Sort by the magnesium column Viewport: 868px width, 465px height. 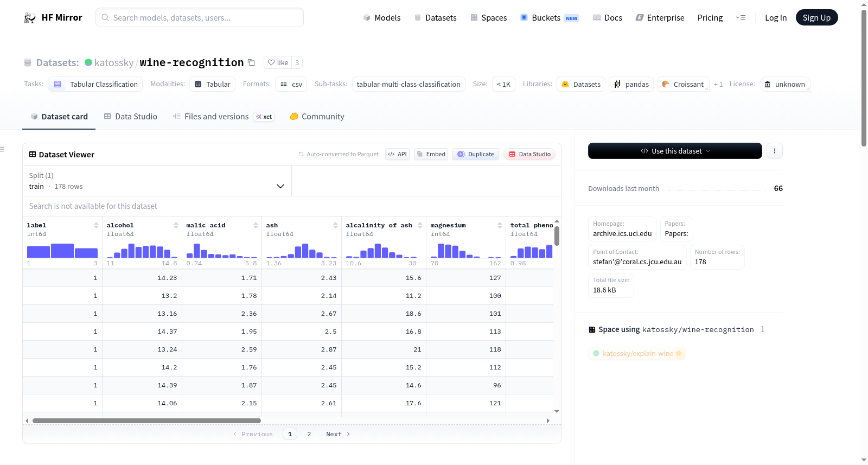pos(500,225)
